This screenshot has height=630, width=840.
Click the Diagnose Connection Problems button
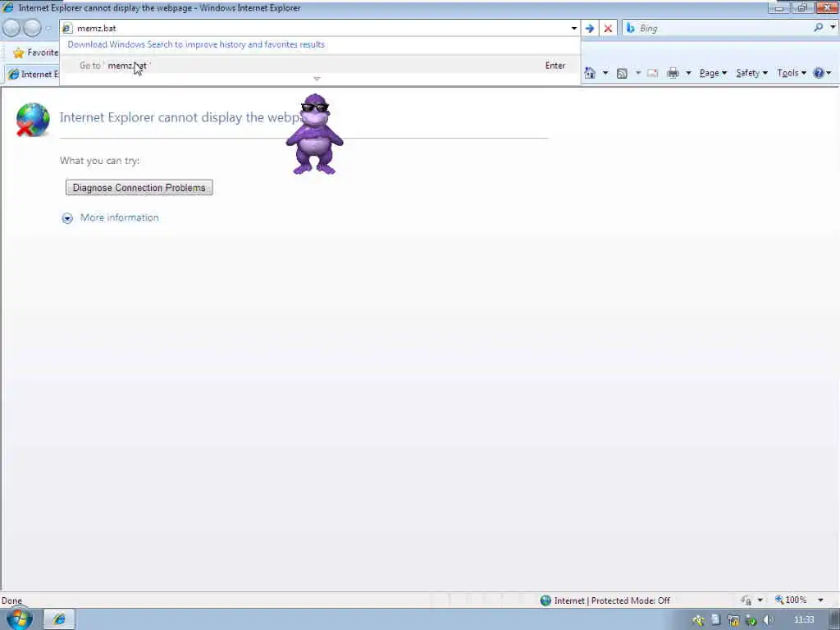pyautogui.click(x=139, y=188)
